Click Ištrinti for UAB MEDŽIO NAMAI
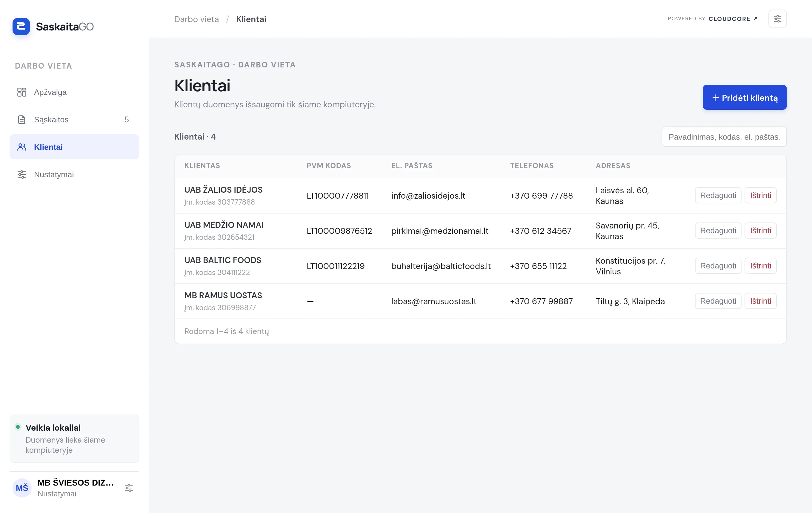Viewport: 812px width, 513px height. click(760, 231)
